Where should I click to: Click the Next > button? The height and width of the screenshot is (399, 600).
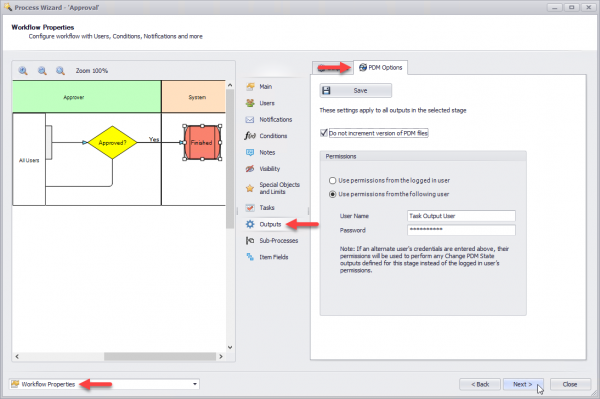click(x=523, y=384)
